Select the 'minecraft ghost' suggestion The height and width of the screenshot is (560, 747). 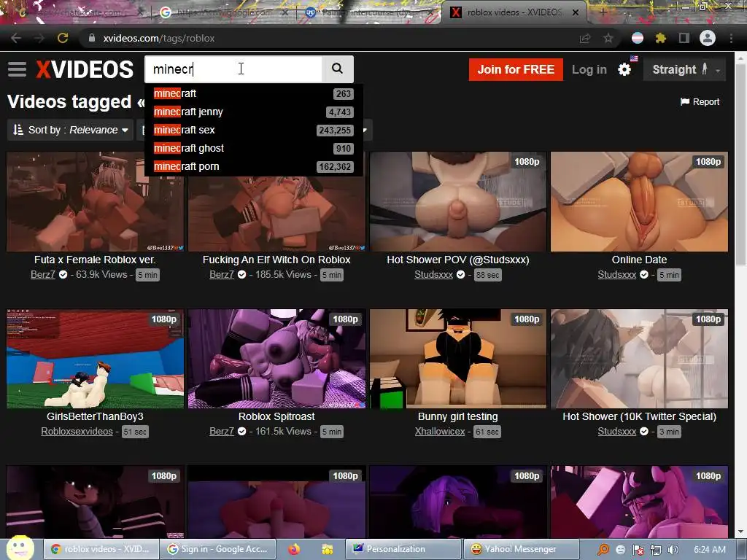253,148
